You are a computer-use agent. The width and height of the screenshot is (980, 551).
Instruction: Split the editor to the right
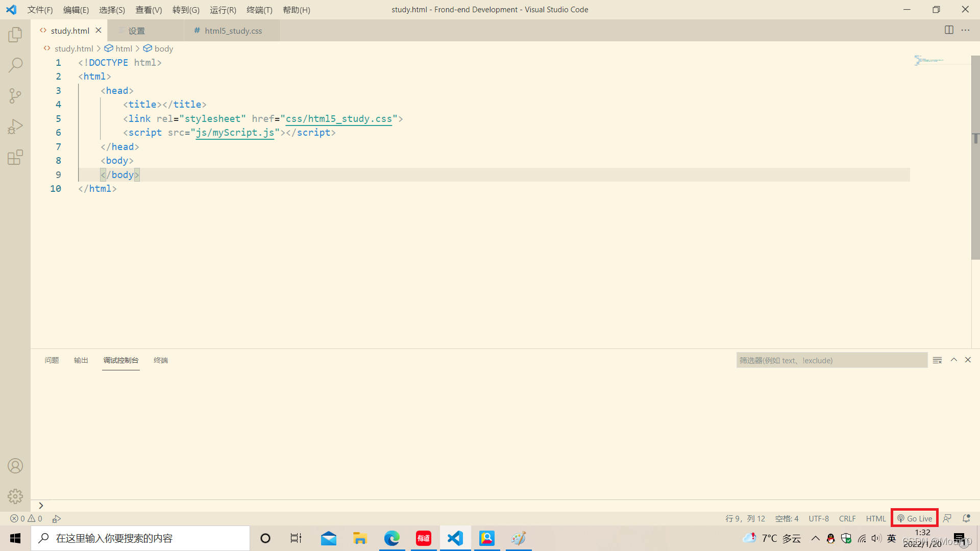point(949,30)
